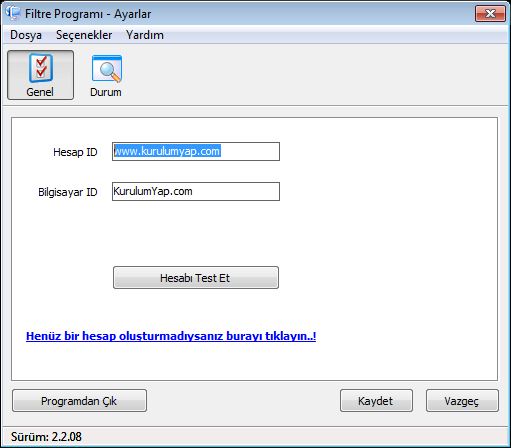Cancel changes with the Vazgeç button
This screenshot has height=448, width=511.
[462, 401]
